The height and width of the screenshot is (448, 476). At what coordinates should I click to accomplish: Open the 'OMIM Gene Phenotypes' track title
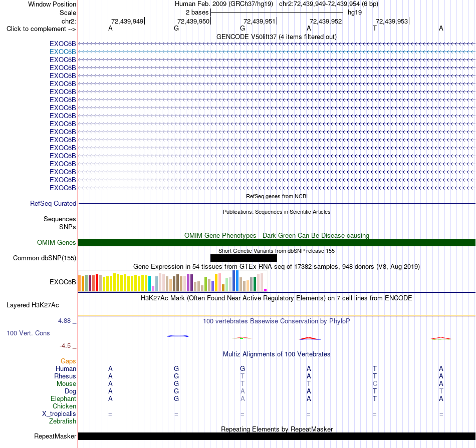[x=277, y=235]
